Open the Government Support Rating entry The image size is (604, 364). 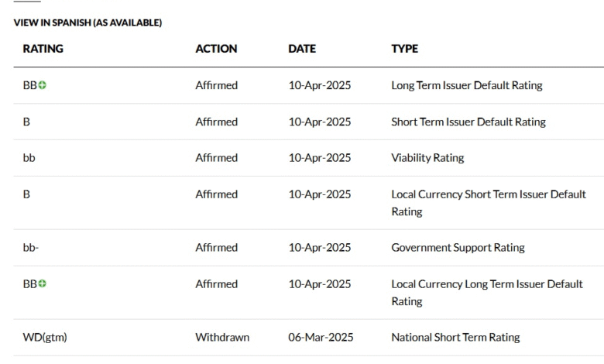(458, 247)
